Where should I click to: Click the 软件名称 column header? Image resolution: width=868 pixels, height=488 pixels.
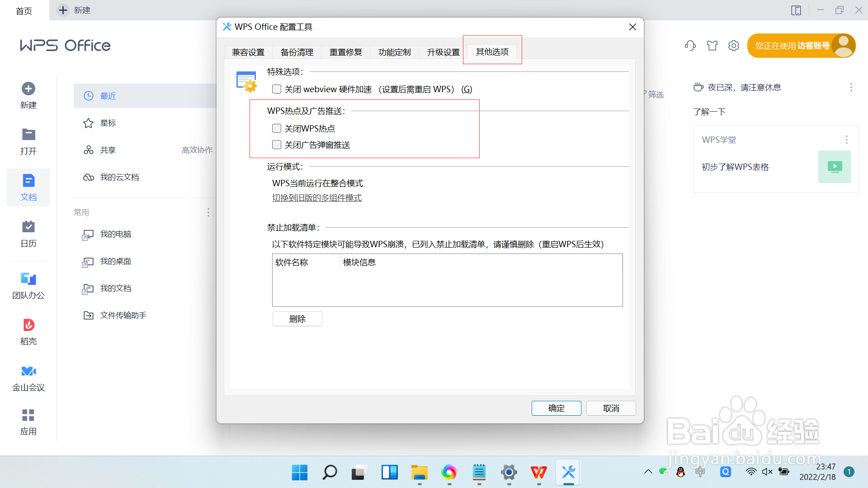point(306,263)
